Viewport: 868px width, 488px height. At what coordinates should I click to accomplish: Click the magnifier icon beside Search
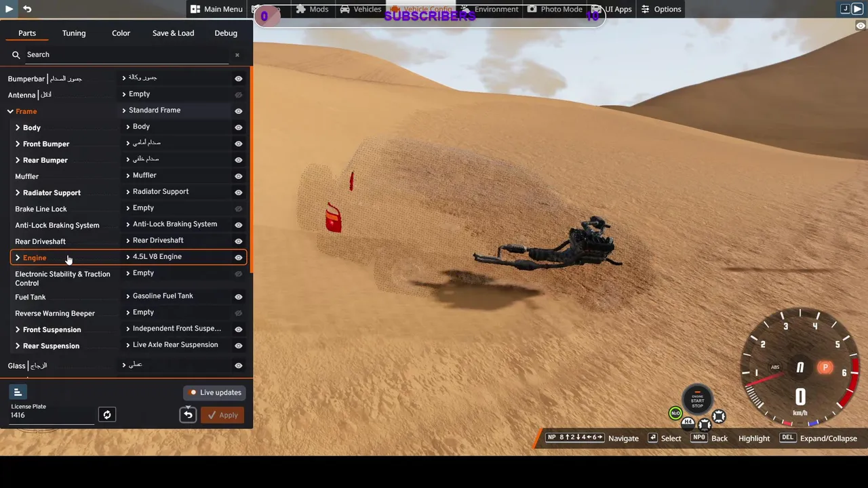click(16, 55)
